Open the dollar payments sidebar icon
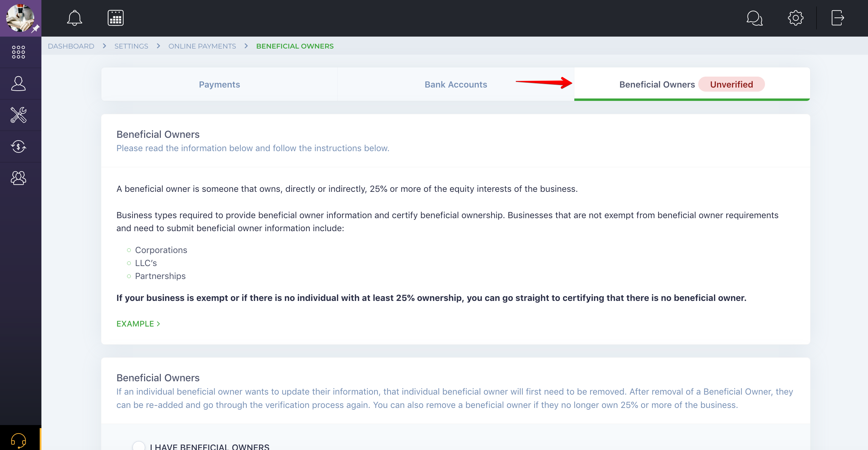 (x=18, y=147)
